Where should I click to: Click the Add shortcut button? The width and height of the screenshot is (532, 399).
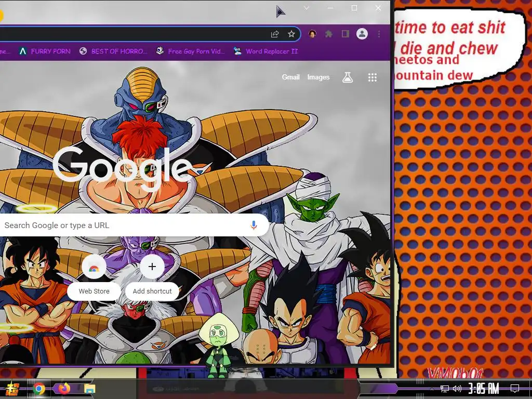pos(152,278)
